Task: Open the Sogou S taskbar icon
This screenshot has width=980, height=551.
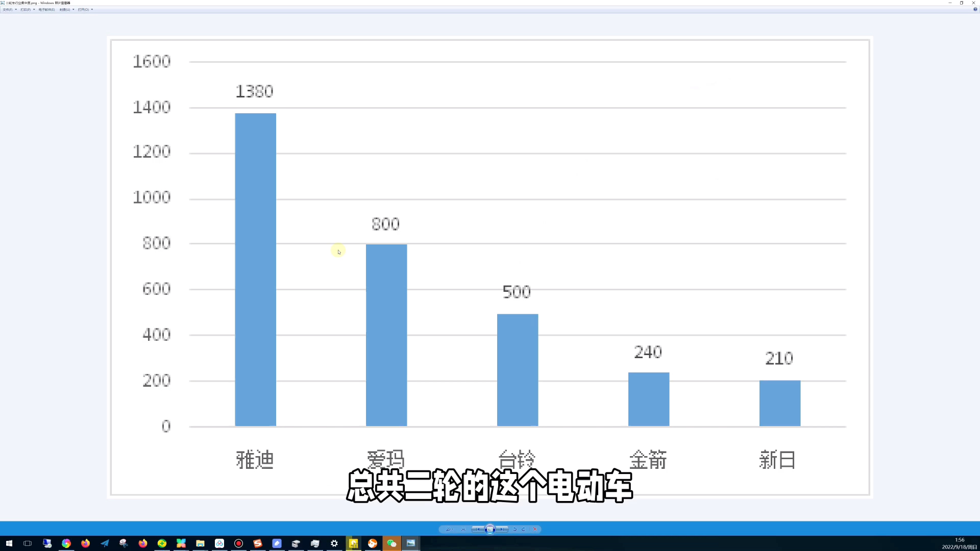Action: tap(258, 543)
